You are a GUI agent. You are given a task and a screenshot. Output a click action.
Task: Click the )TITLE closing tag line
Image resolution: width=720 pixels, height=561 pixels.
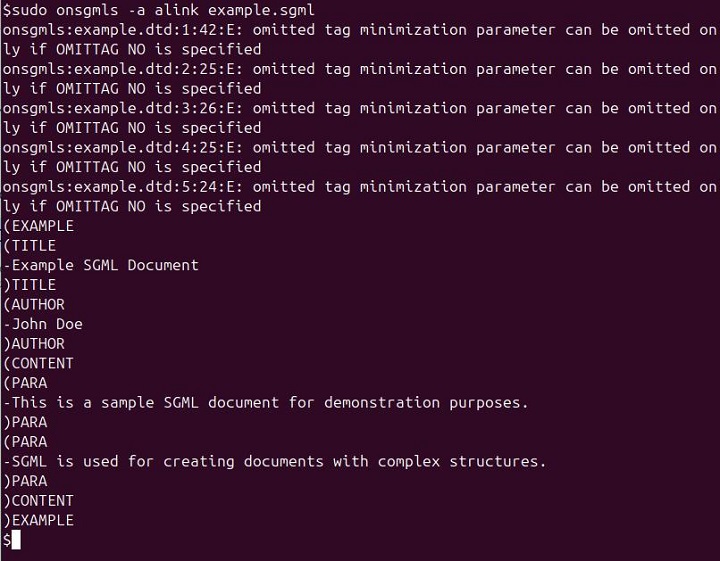[x=30, y=285]
